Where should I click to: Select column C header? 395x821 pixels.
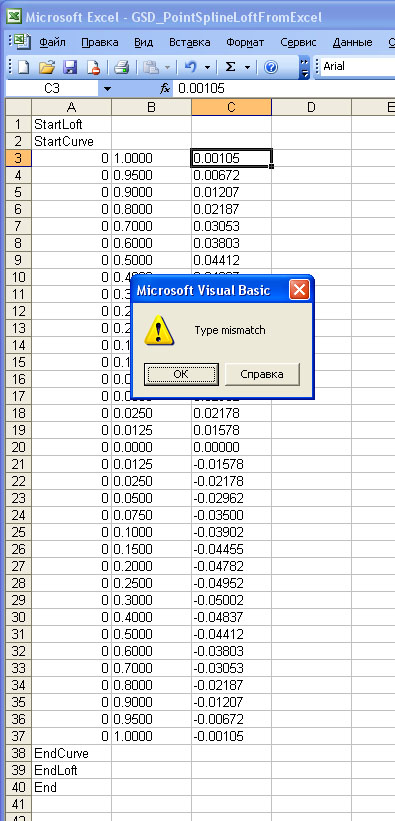point(232,107)
